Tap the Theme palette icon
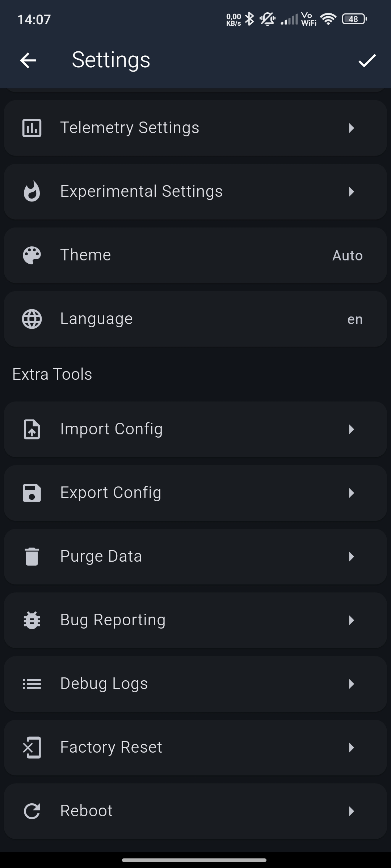Viewport: 391px width, 868px height. tap(32, 255)
